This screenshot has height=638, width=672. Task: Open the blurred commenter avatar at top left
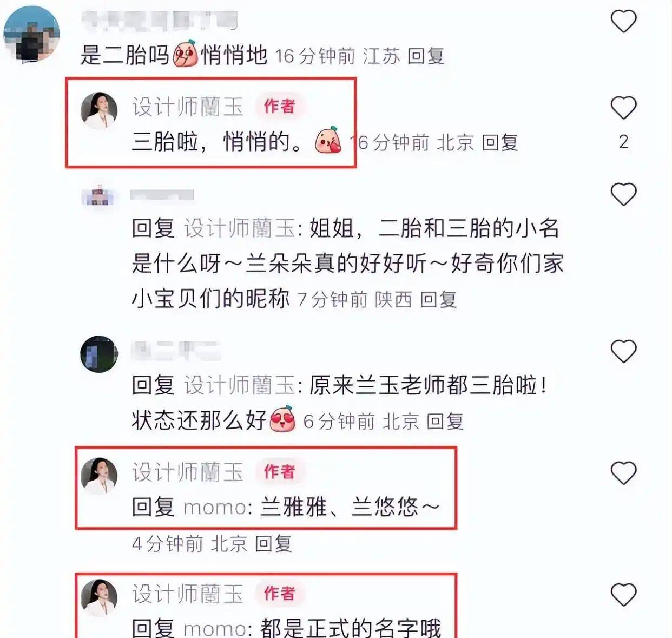(31, 34)
